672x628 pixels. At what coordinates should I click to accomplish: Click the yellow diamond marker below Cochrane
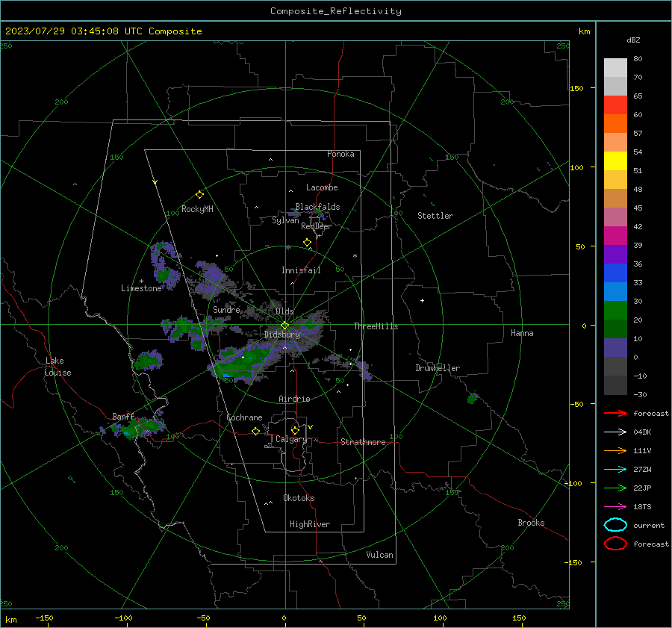point(255,431)
